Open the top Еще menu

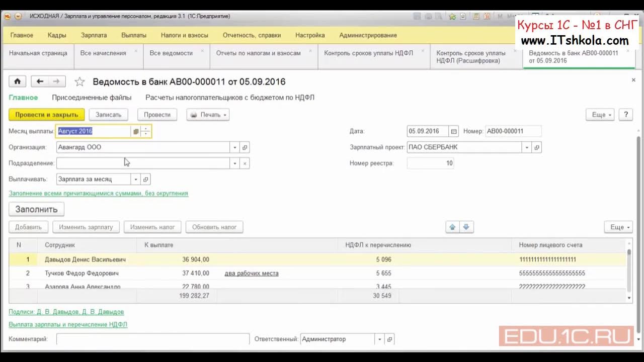click(x=600, y=115)
